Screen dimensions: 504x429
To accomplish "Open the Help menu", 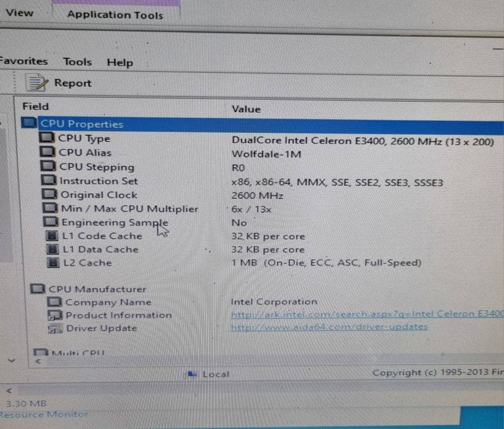I will coord(120,63).
